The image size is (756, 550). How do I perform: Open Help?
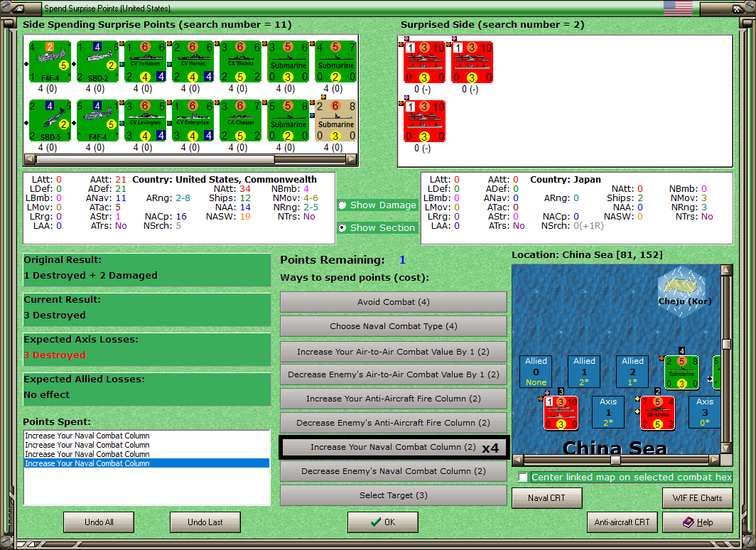[x=698, y=522]
